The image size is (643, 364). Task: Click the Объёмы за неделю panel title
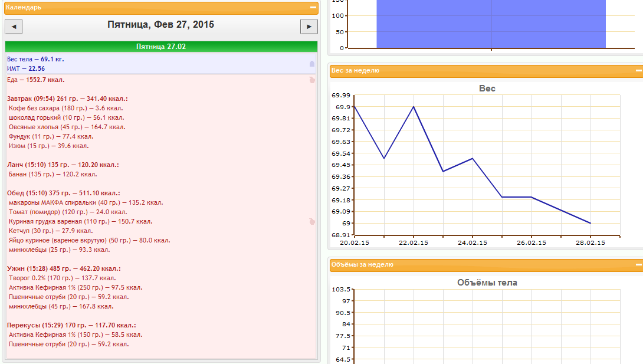point(362,265)
